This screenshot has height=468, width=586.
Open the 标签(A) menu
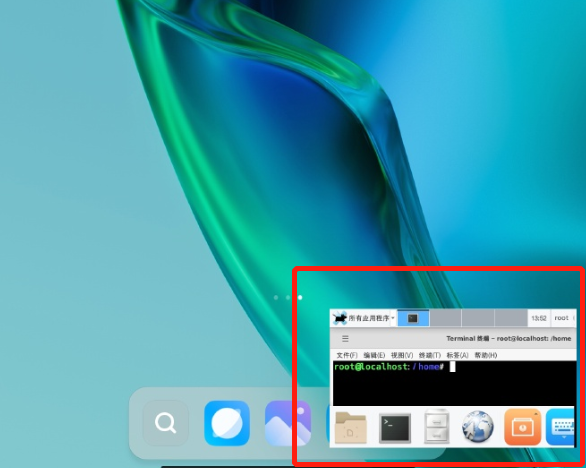coord(457,355)
